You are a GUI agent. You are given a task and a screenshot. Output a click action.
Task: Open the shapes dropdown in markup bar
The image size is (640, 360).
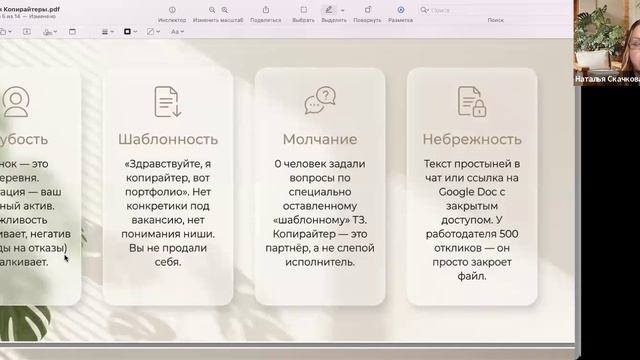pos(5,31)
